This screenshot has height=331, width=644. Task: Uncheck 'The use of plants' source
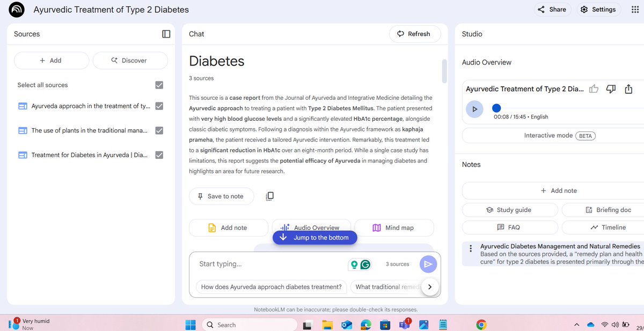coord(159,130)
